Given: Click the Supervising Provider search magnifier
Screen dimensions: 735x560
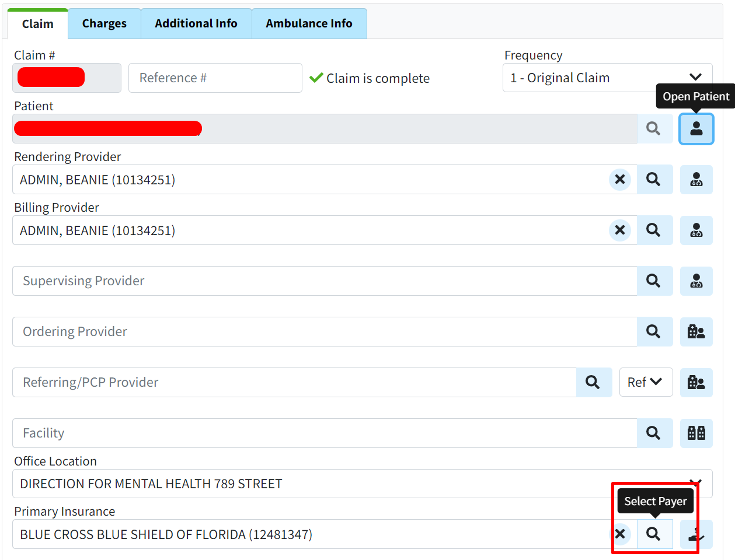Looking at the screenshot, I should (x=654, y=281).
